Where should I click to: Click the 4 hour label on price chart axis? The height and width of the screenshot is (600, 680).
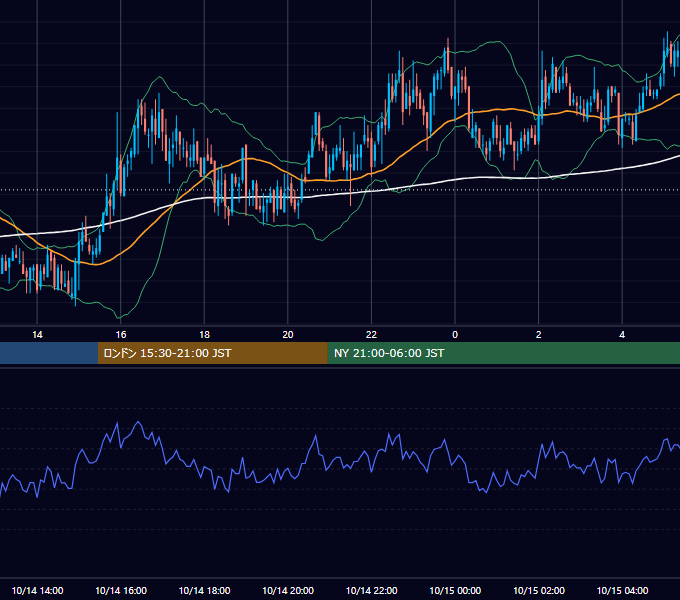coord(622,335)
